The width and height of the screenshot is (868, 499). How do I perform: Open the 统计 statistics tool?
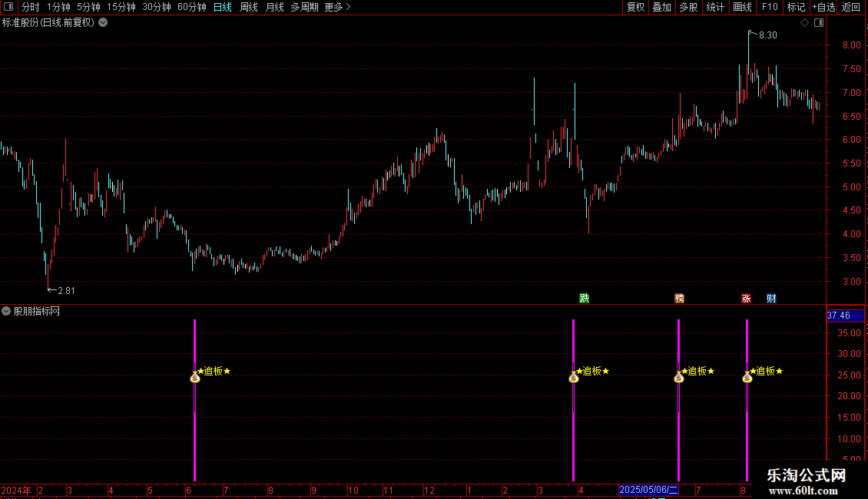pyautogui.click(x=715, y=7)
